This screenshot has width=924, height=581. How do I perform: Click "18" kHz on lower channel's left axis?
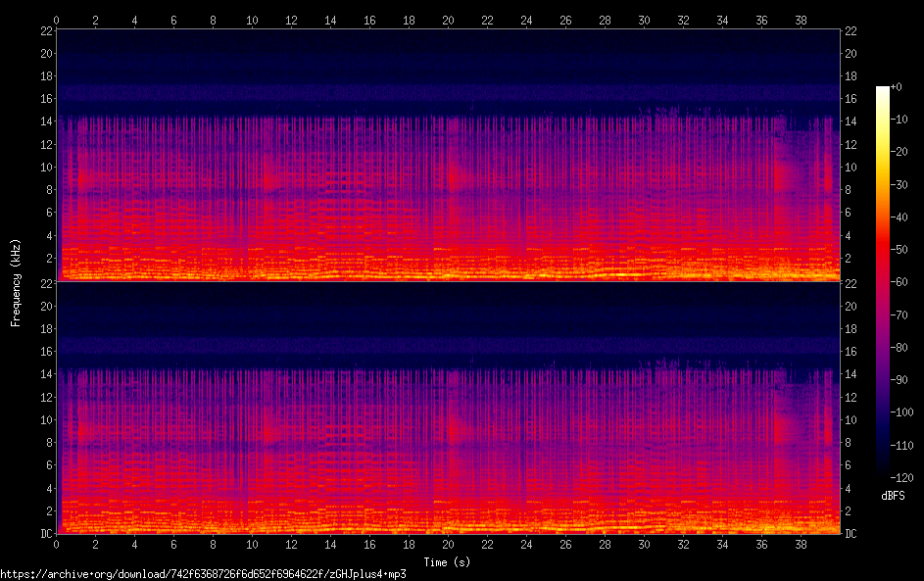click(47, 329)
